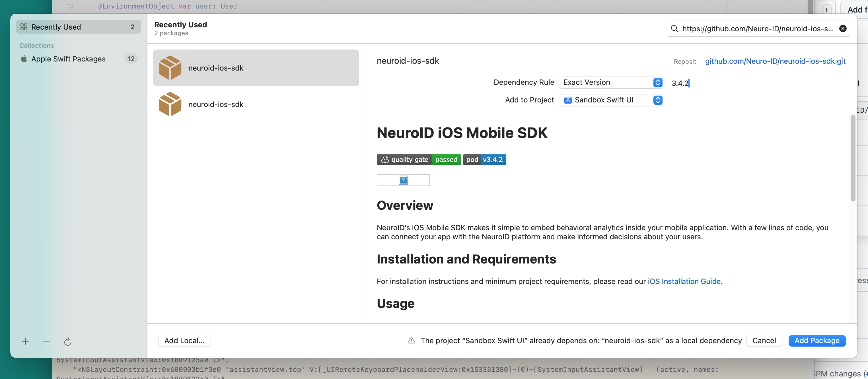Click the 12 count badge for Apple Swift Packages
Image resolution: width=868 pixels, height=379 pixels.
[x=131, y=59]
